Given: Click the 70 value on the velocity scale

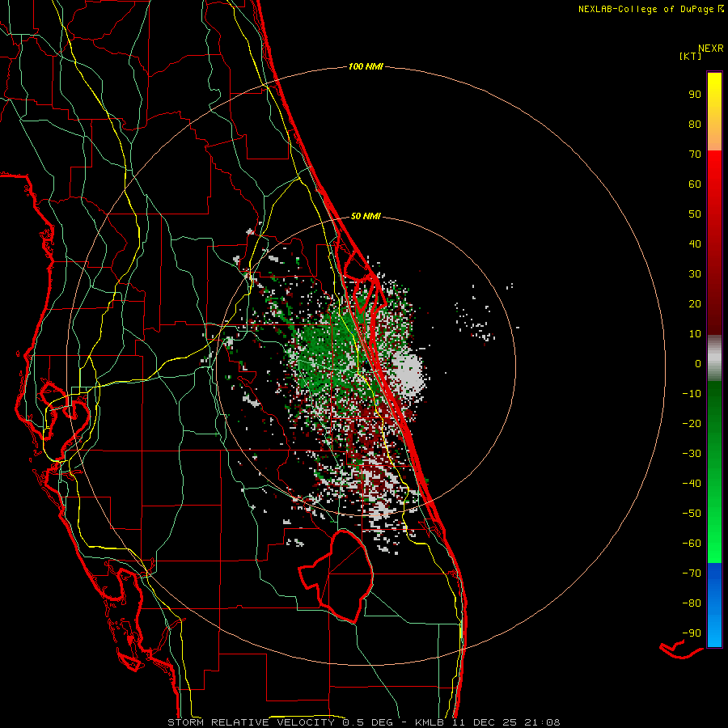Looking at the screenshot, I should pos(695,154).
